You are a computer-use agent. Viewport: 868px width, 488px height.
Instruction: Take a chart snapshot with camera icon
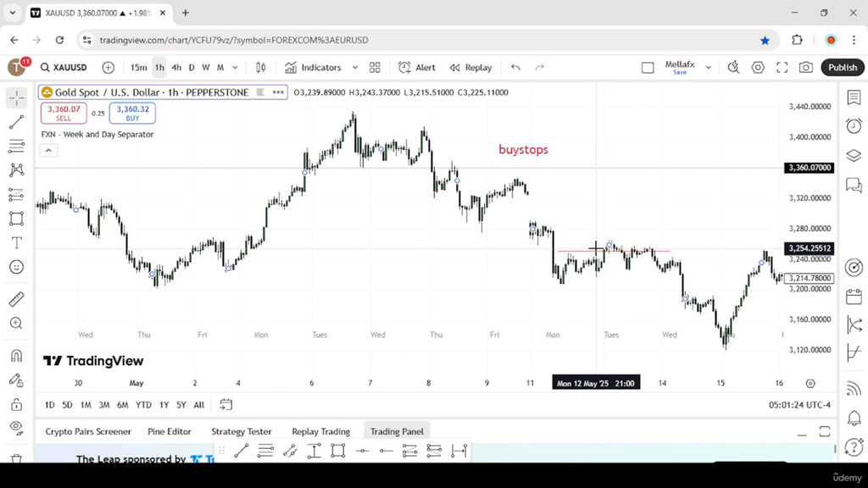click(806, 68)
